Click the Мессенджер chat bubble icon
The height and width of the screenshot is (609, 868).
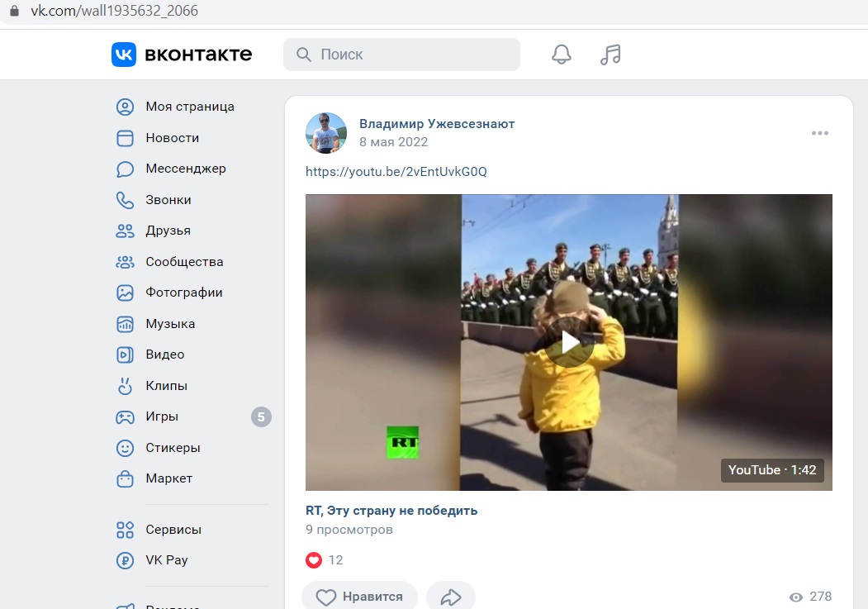point(125,169)
